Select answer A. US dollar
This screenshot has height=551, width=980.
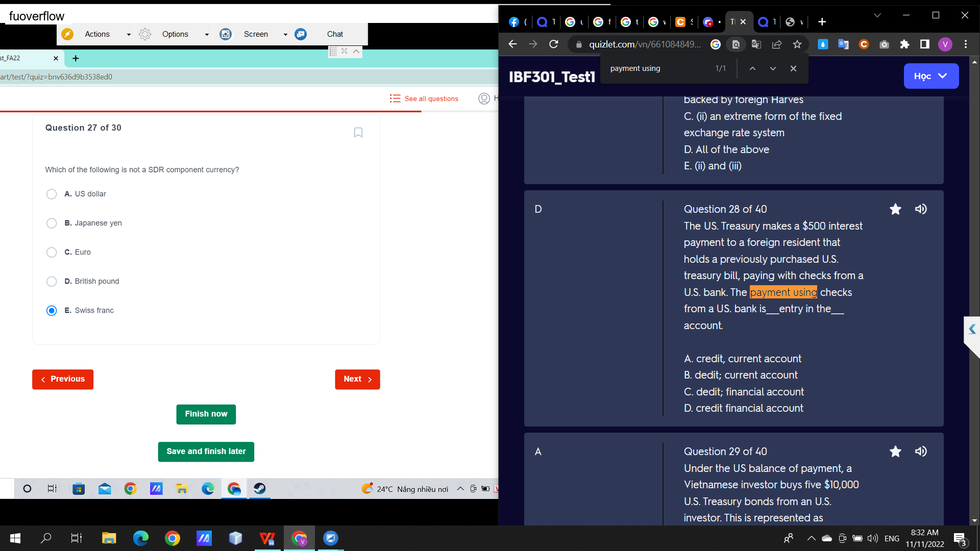(x=52, y=194)
